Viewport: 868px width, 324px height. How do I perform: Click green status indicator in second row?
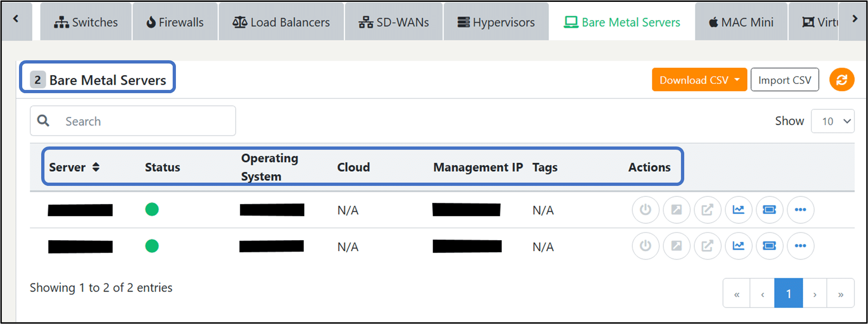click(152, 246)
